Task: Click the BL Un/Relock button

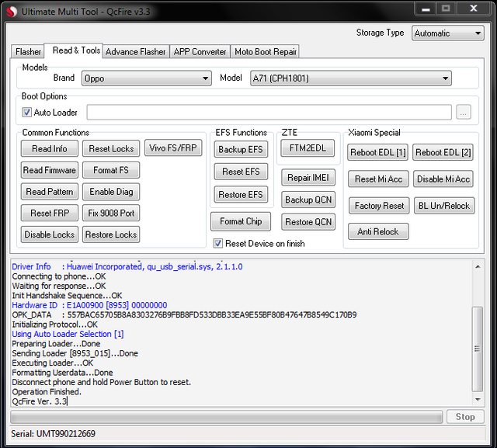Action: click(444, 206)
